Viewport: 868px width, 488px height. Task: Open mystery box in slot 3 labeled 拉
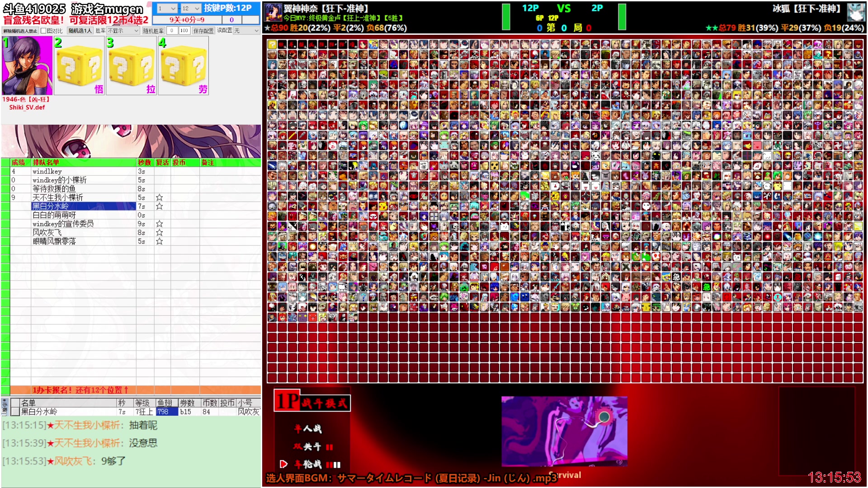click(x=131, y=66)
